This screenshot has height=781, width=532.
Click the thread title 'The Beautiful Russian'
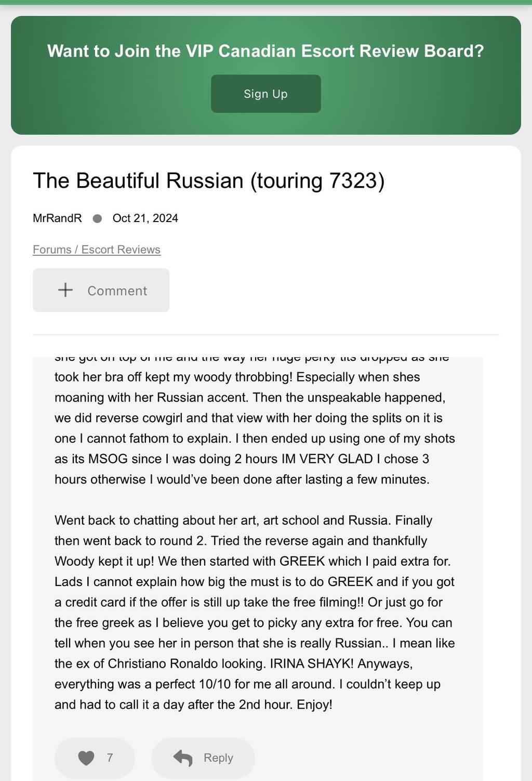click(138, 181)
